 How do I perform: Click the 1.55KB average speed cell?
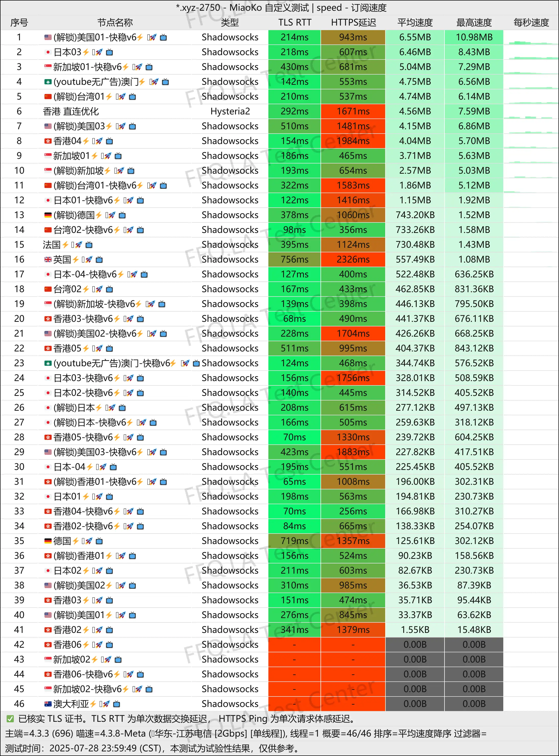pos(415,630)
